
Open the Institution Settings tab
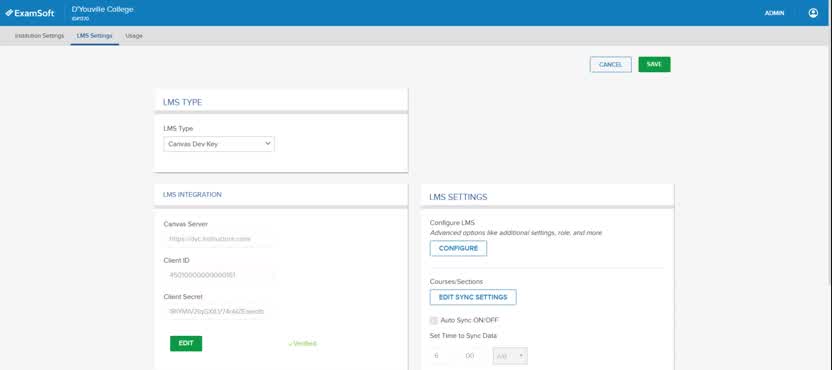[39, 36]
